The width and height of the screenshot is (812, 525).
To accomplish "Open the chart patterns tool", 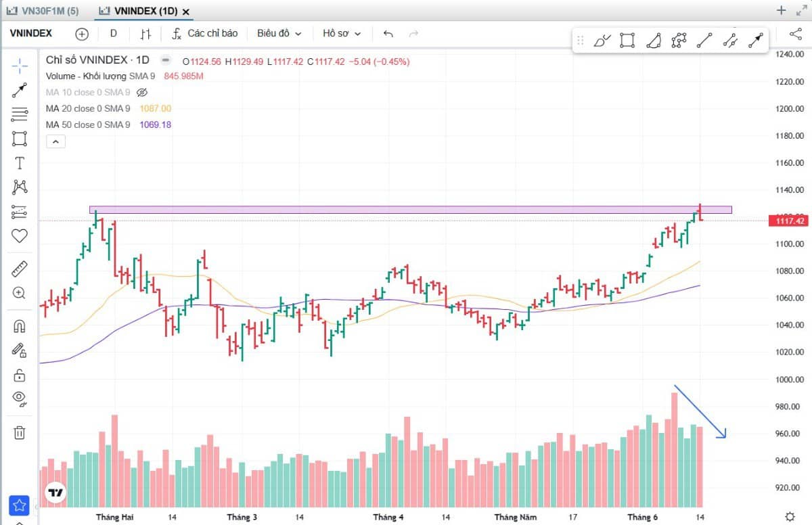I will coord(20,187).
